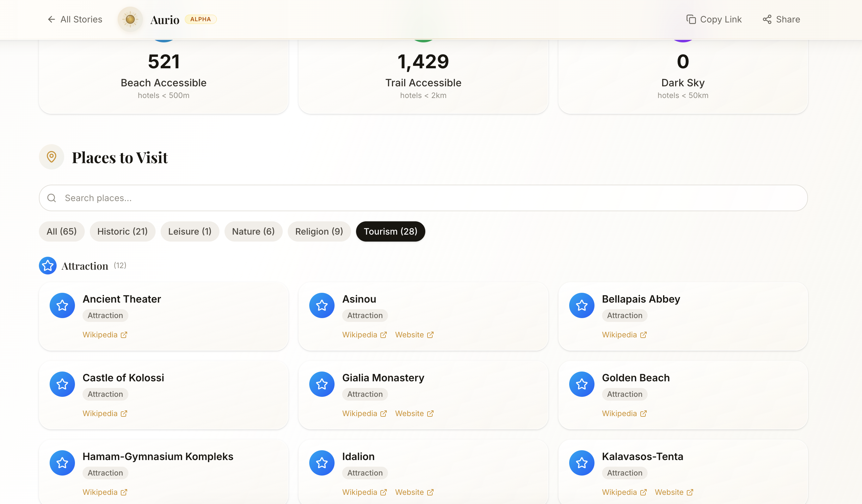Screen dimensions: 862x504
Task: Click the external-link icon next to Asinou's Website
Action: (x=430, y=335)
